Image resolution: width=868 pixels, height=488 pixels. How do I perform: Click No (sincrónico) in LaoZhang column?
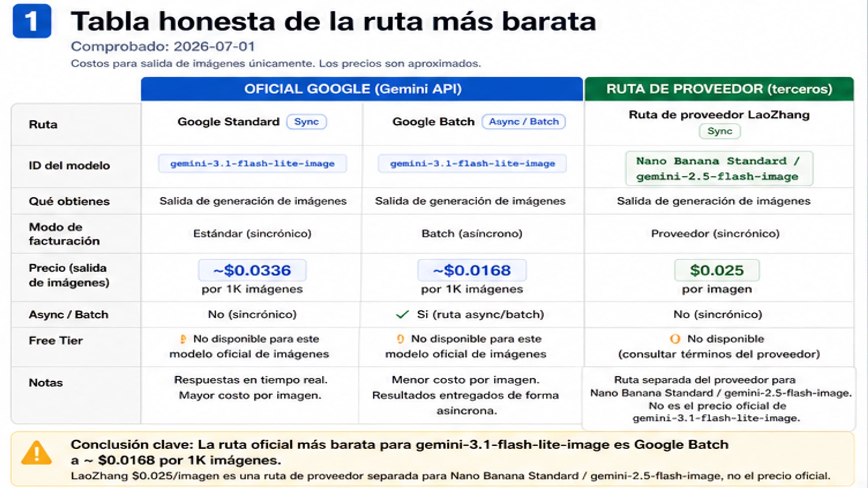click(718, 314)
